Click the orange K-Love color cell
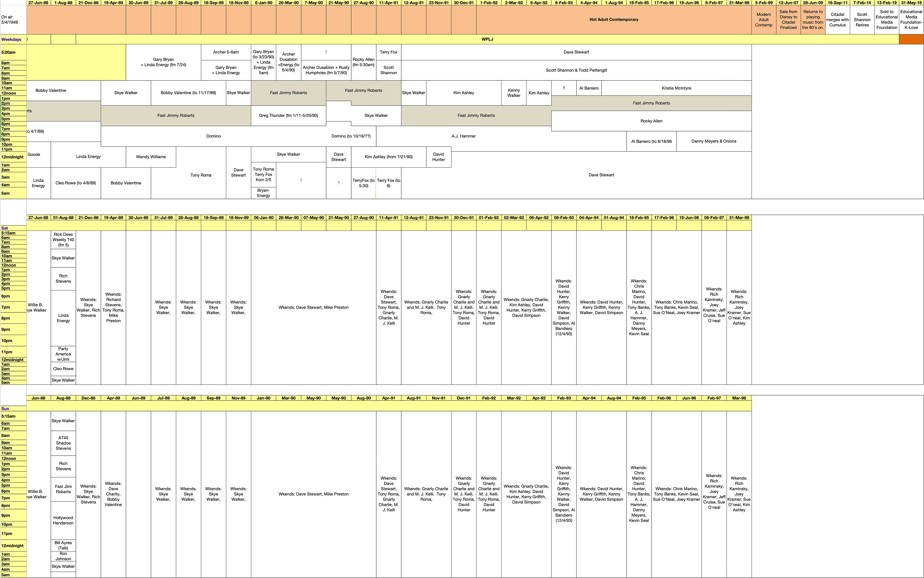Viewport: 924px width, 578px height. [x=911, y=39]
